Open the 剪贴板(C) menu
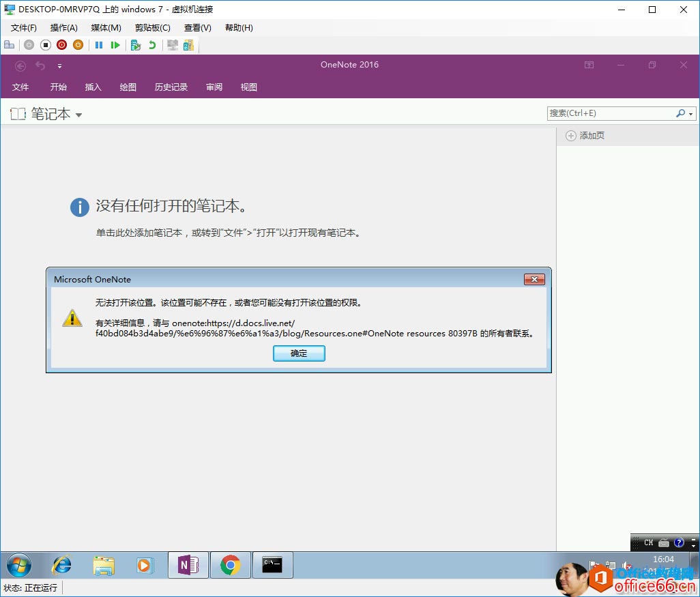 click(x=153, y=28)
